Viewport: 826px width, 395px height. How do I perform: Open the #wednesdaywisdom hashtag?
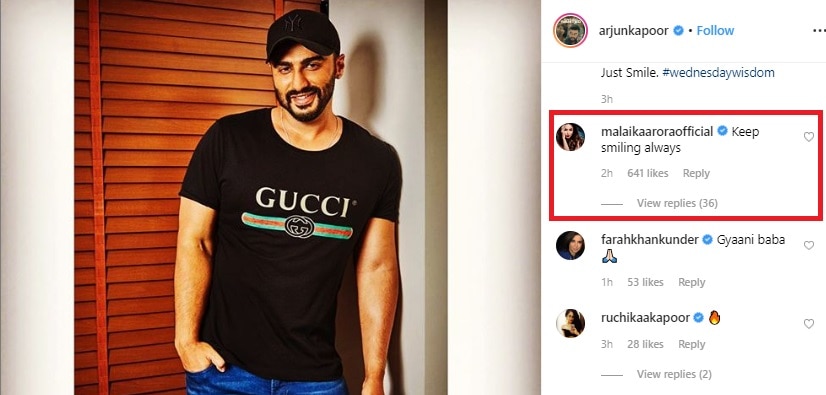click(719, 73)
